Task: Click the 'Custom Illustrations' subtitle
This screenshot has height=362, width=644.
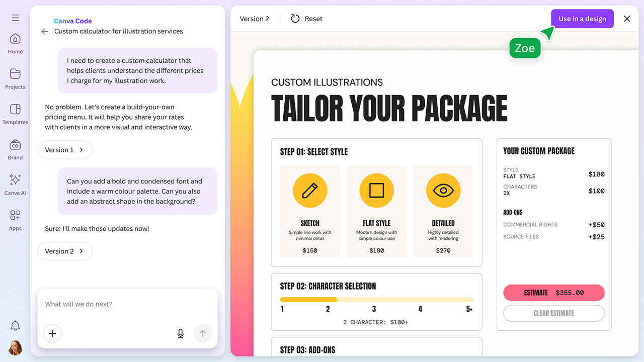Action: tap(327, 82)
